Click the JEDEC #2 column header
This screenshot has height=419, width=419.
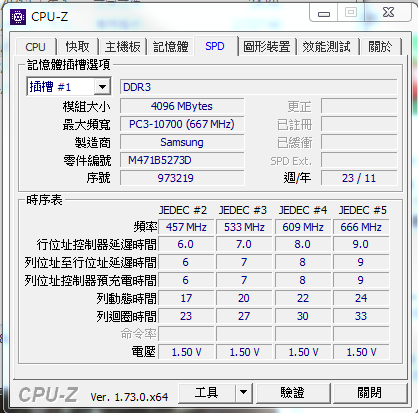pyautogui.click(x=183, y=210)
